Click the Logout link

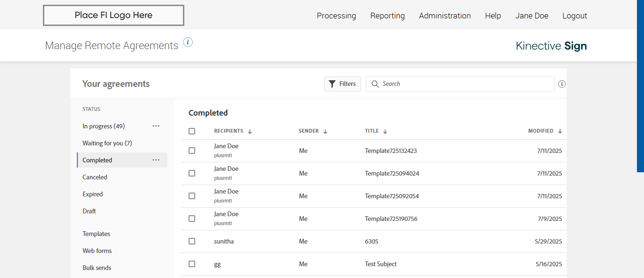click(x=575, y=16)
